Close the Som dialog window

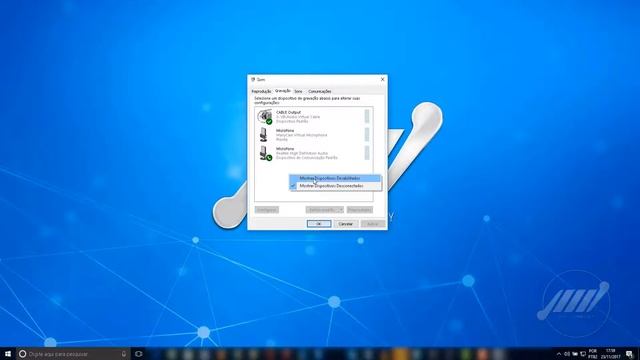click(x=382, y=79)
